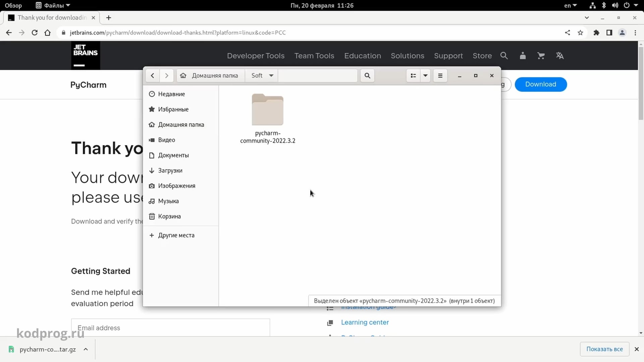Open search in the Files window
The image size is (644, 362).
click(367, 76)
